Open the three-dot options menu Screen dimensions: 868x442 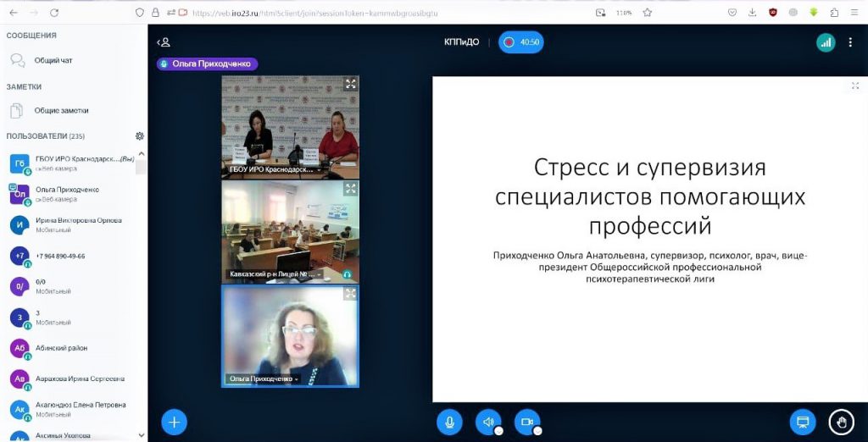[x=850, y=42]
